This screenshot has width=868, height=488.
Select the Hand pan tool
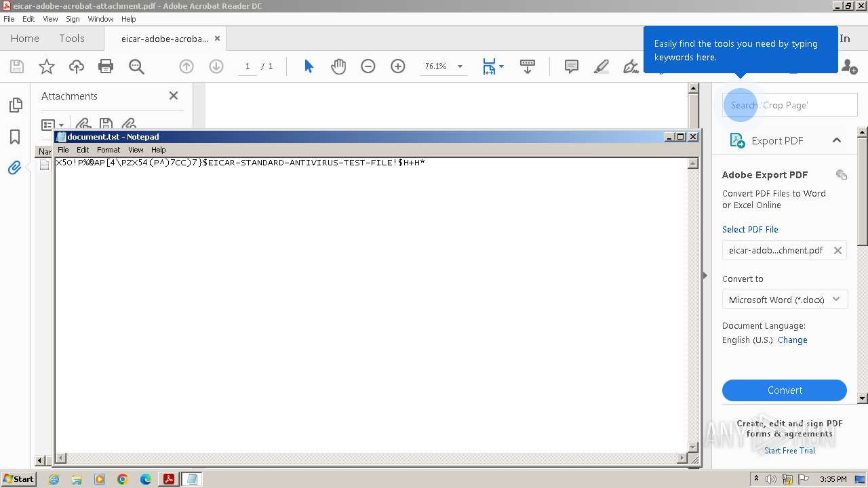pyautogui.click(x=338, y=66)
